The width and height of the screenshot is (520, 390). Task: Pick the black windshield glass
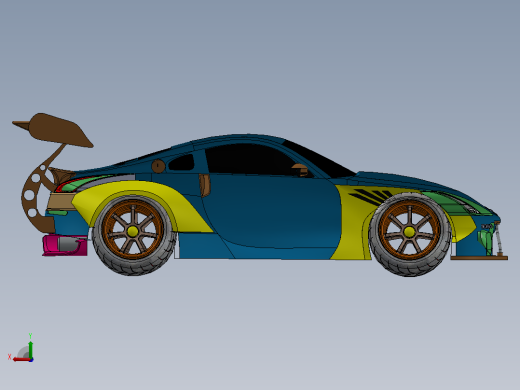click(318, 159)
